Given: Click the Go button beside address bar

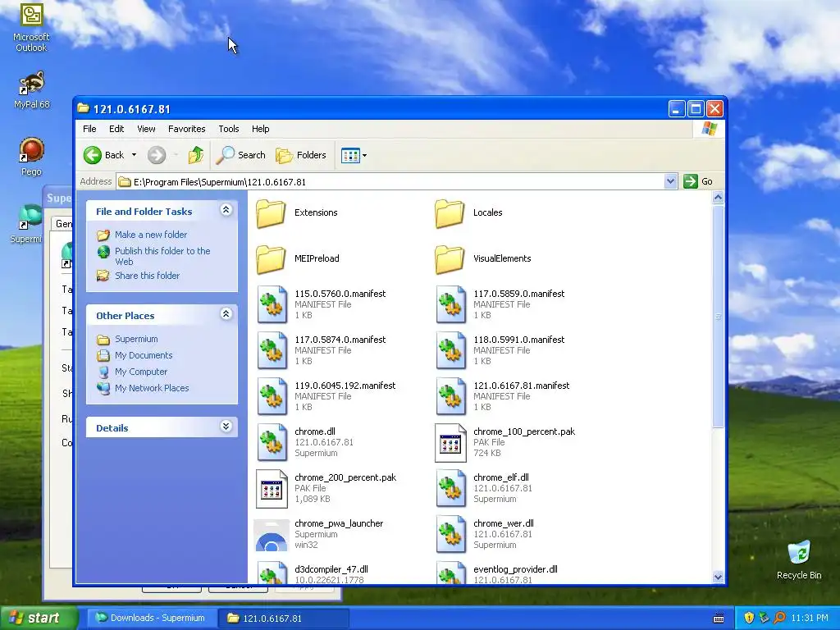Looking at the screenshot, I should 698,181.
